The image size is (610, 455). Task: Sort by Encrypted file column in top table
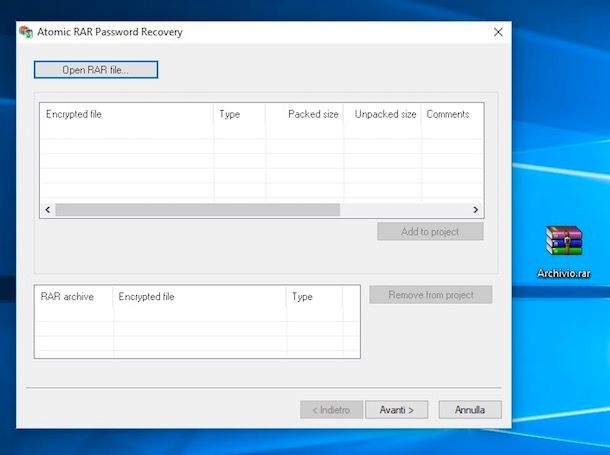click(x=126, y=114)
